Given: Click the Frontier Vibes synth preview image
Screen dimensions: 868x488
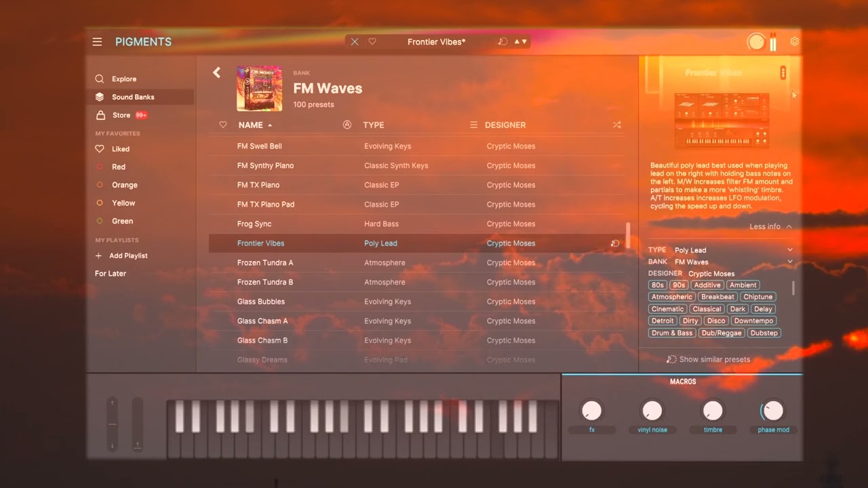Looking at the screenshot, I should click(x=722, y=121).
